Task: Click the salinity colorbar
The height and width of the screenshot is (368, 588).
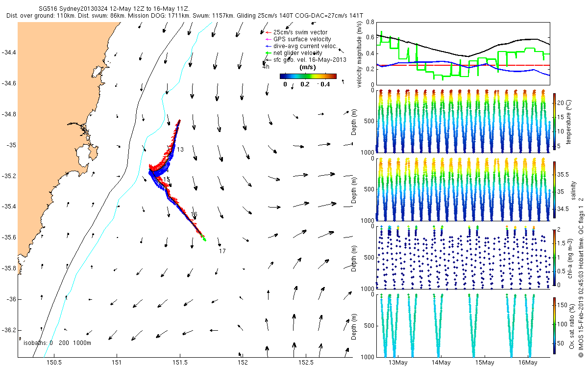Action: (554, 190)
